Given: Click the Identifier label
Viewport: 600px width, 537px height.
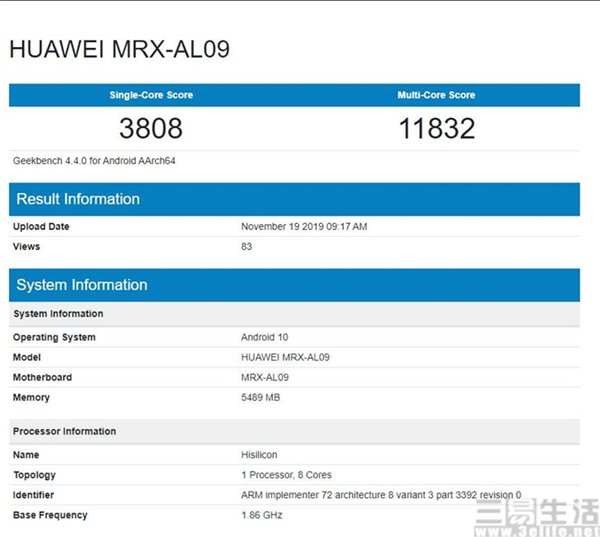Looking at the screenshot, I should pyautogui.click(x=33, y=495).
